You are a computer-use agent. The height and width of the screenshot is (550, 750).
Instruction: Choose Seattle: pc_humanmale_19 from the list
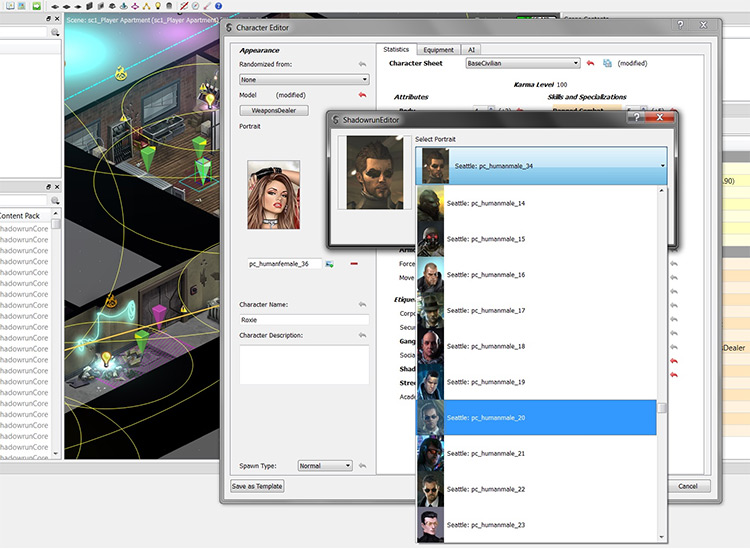(536, 382)
